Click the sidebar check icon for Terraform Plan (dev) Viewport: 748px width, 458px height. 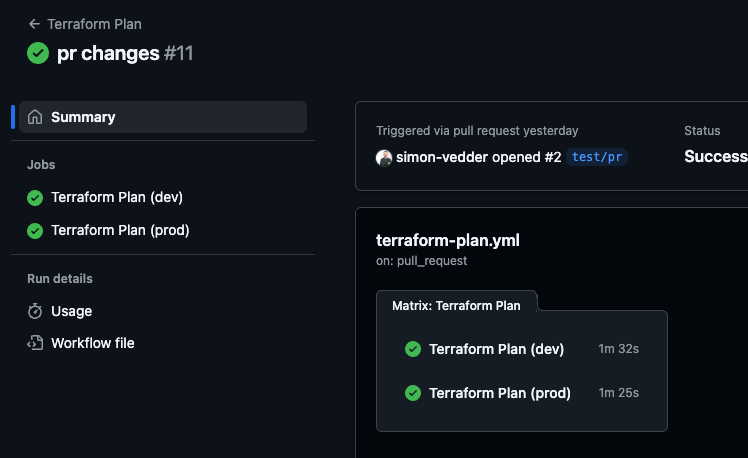click(35, 198)
